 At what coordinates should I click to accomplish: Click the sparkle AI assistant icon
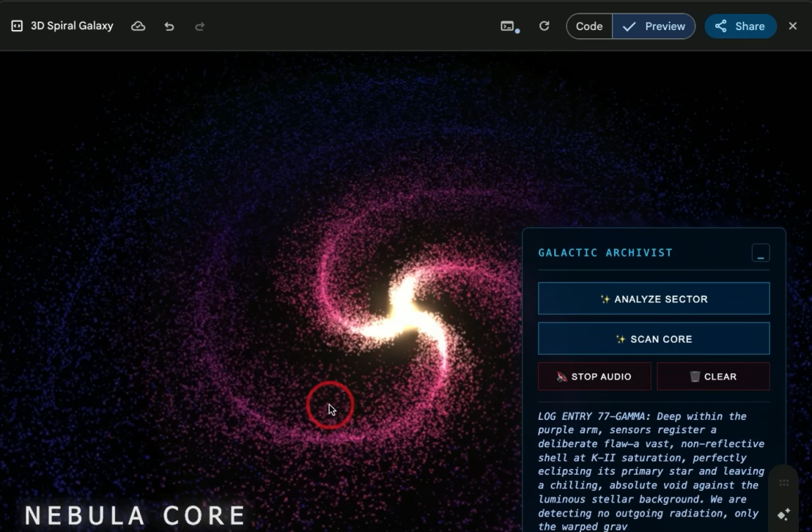point(783,515)
